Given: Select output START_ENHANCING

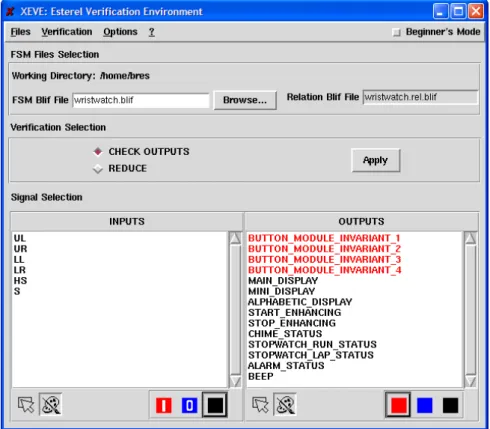Looking at the screenshot, I should coord(295,313).
